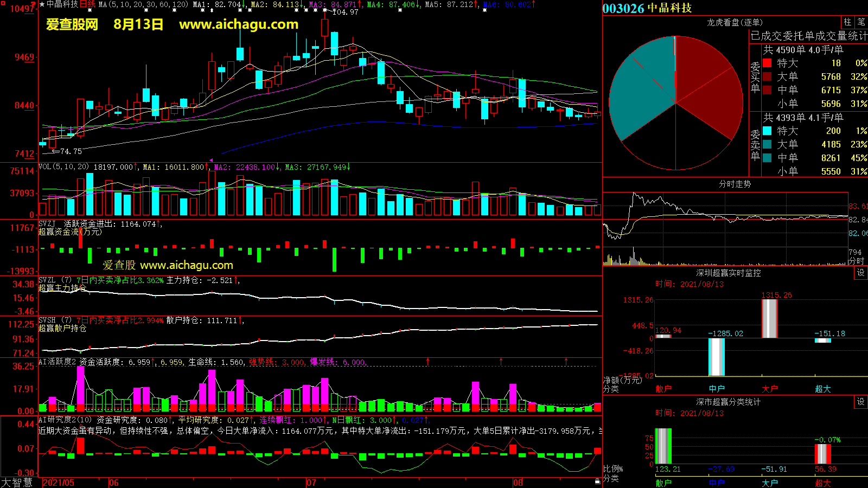Click the MA(5,10,20,30,60,120) indicator parameters
This screenshot has width=868, height=488.
144,4
